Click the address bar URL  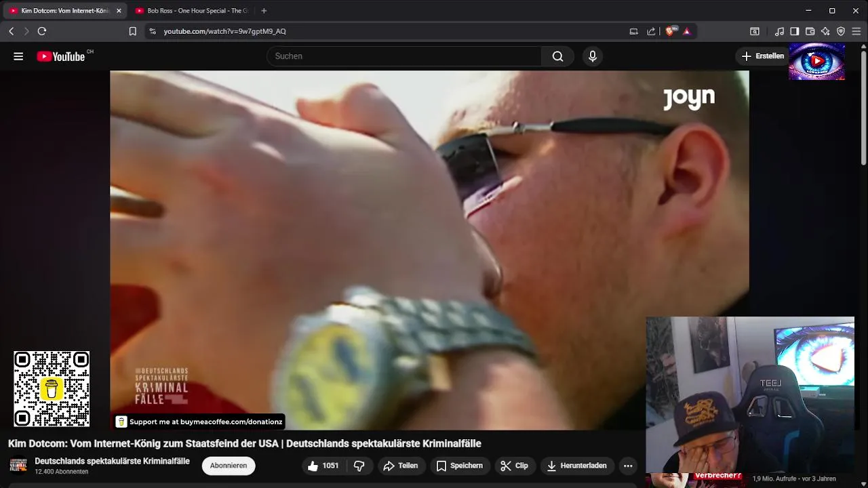(224, 31)
